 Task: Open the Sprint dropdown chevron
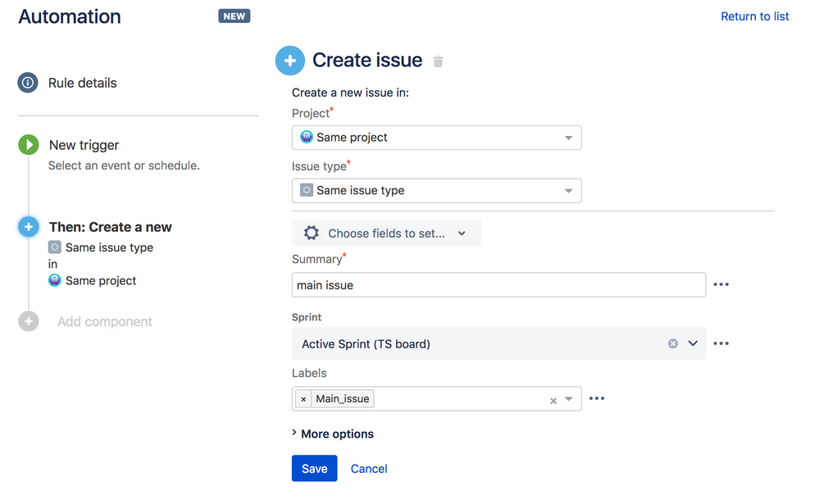click(x=693, y=343)
